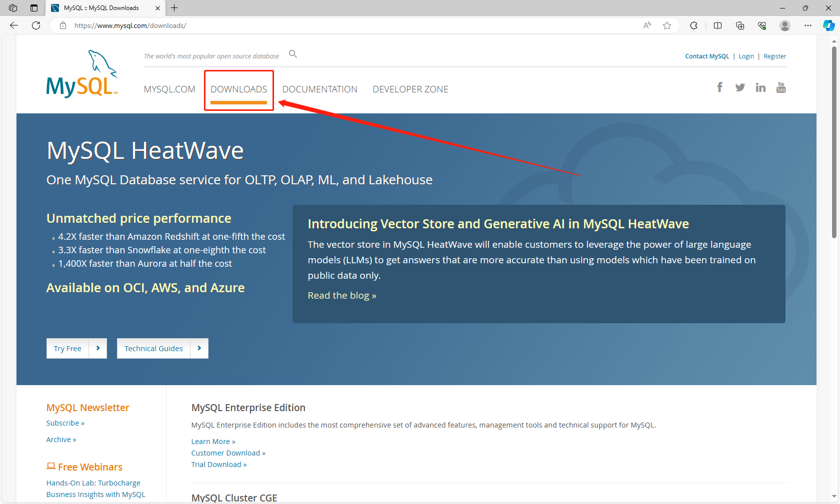Click the browser address bar URL
Viewport: 840px width, 504px height.
[x=130, y=25]
